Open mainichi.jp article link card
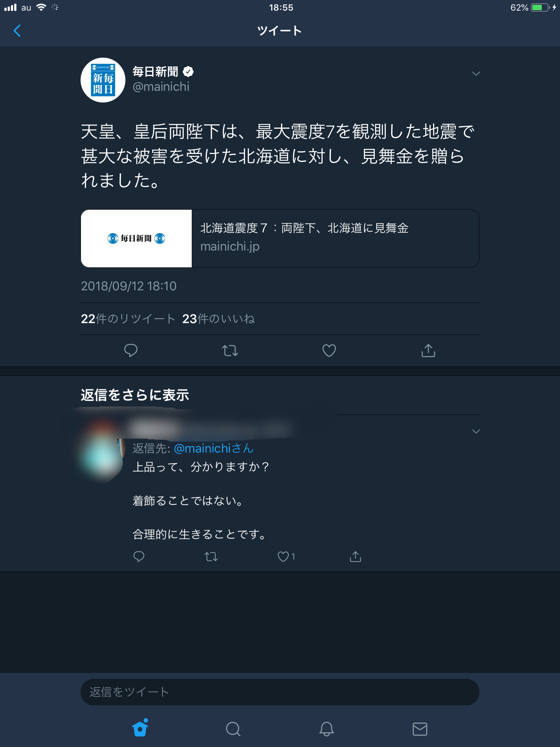Screen dimensions: 560x747 pyautogui.click(x=280, y=239)
